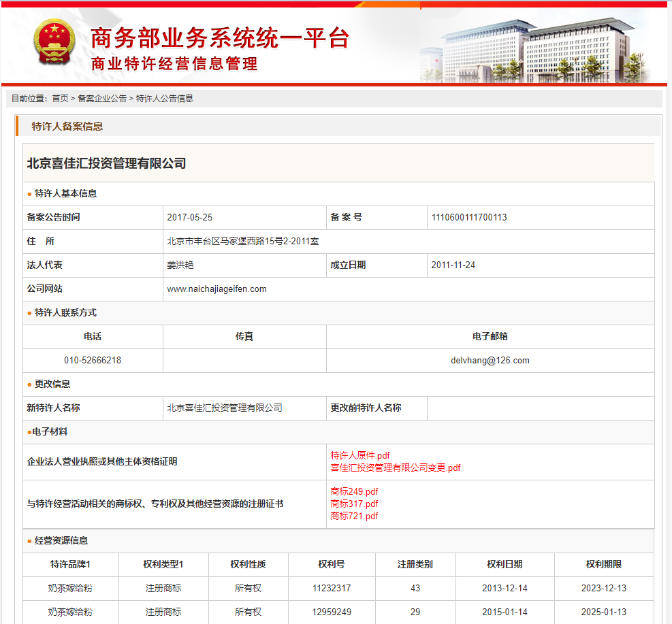Open 喜佳汇投资管理有限公司变更.pdf file
The image size is (672, 624).
395,467
